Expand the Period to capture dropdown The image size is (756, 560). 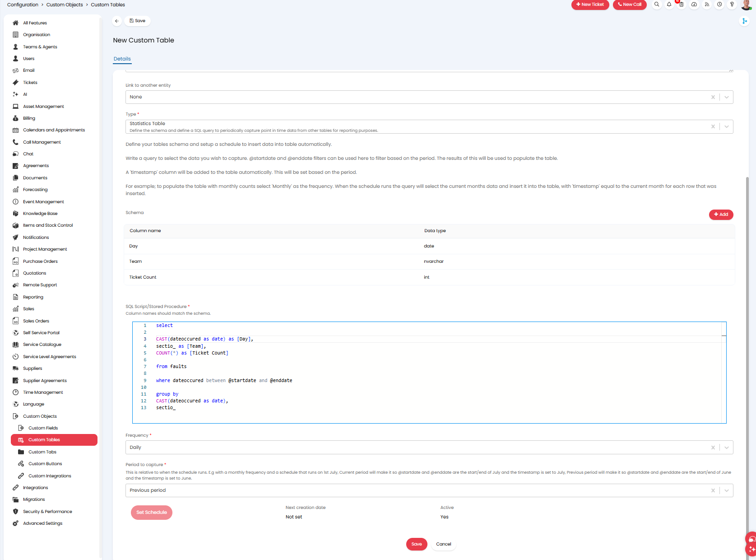727,490
